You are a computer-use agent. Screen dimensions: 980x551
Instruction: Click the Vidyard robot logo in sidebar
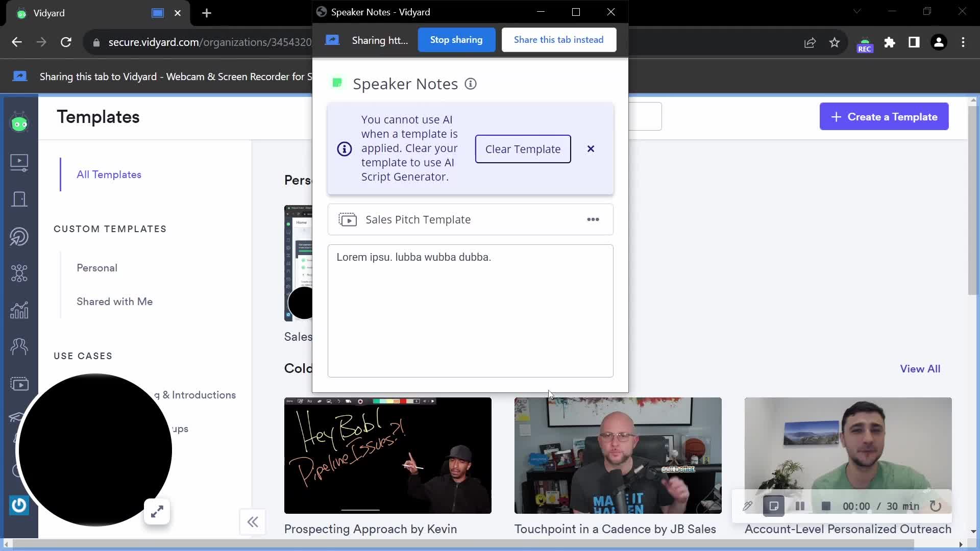pos(19,122)
